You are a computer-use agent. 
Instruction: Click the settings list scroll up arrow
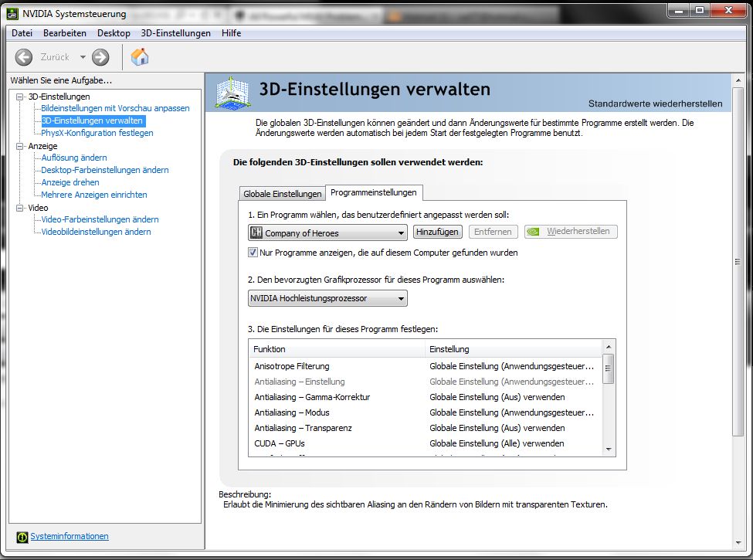tap(608, 347)
